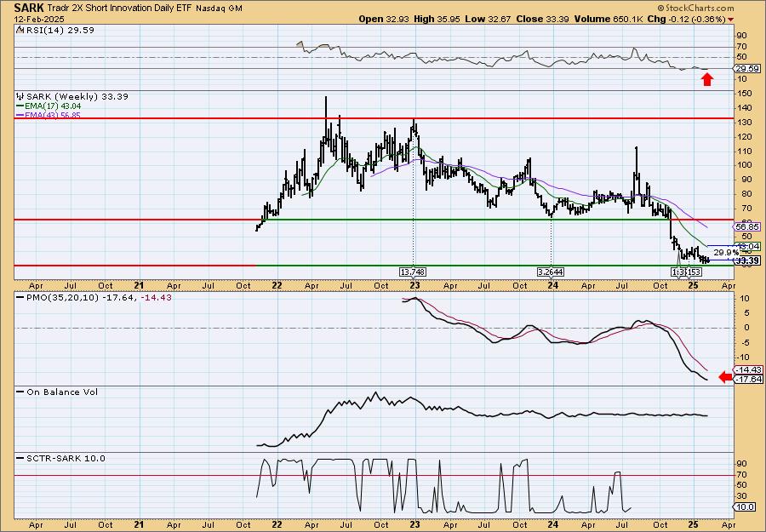Click the -17.64 PMO axis tag
Image resolution: width=766 pixels, height=532 pixels.
click(x=747, y=379)
